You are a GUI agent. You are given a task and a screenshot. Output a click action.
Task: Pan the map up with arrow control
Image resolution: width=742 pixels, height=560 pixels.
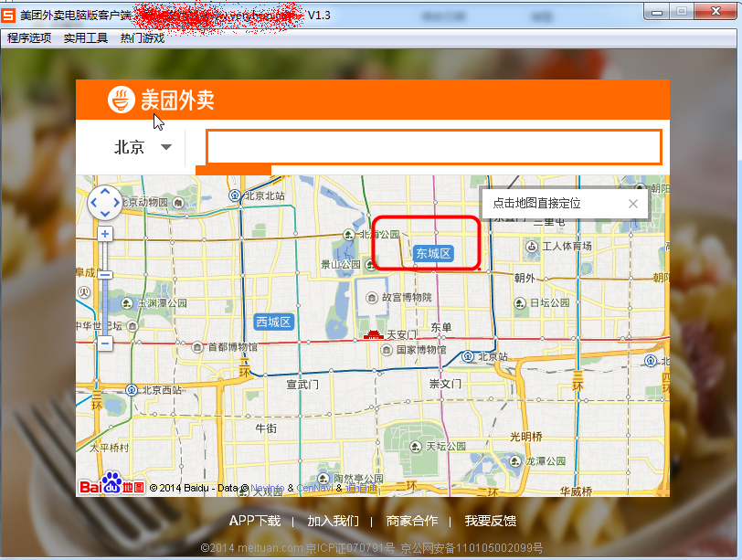coord(105,191)
